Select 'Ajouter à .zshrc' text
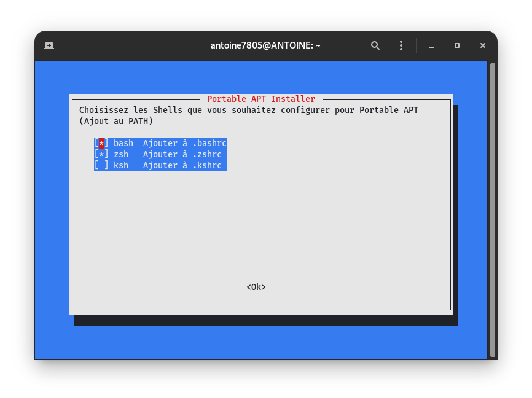Image resolution: width=532 pixels, height=398 pixels. (x=182, y=154)
